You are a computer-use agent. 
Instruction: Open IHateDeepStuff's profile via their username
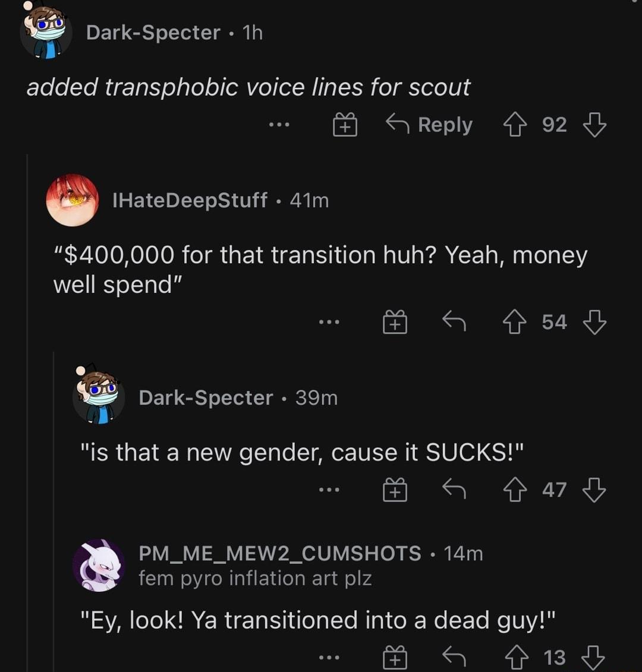pos(189,201)
